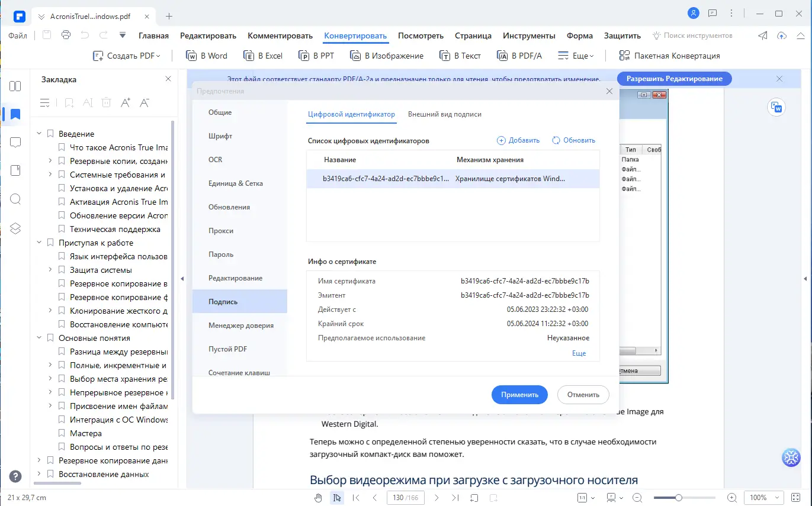
Task: Select the hand tool in the status bar
Action: click(x=318, y=498)
